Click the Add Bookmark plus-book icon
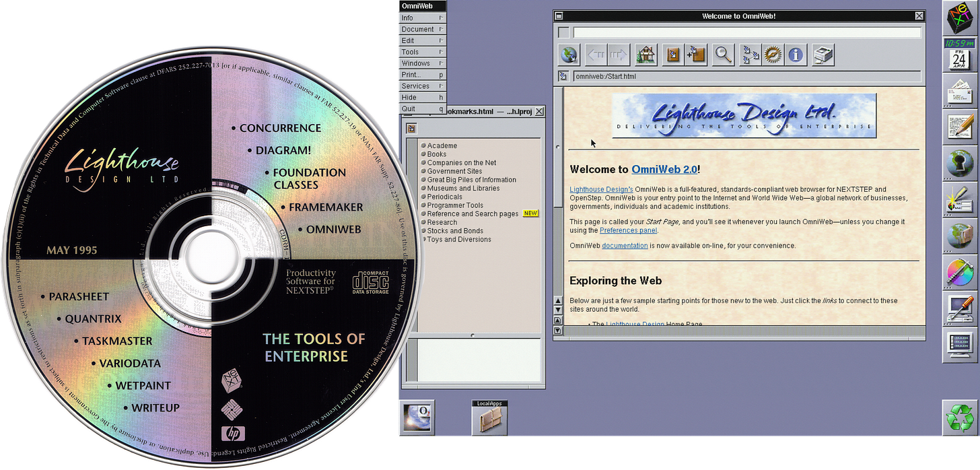Viewport: 980px width, 470px height. pyautogui.click(x=695, y=55)
